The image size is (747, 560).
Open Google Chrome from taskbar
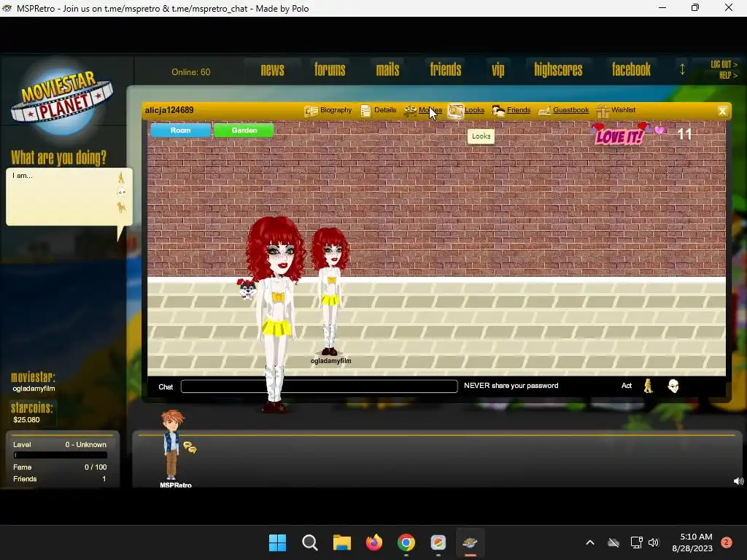(406, 542)
